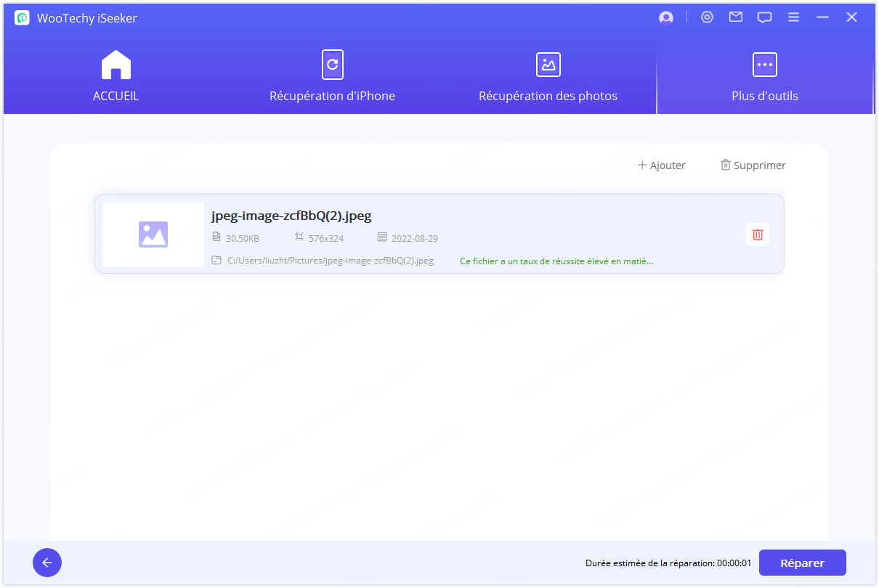The height and width of the screenshot is (588, 879).
Task: Click Supprimer above the file list
Action: coord(753,166)
